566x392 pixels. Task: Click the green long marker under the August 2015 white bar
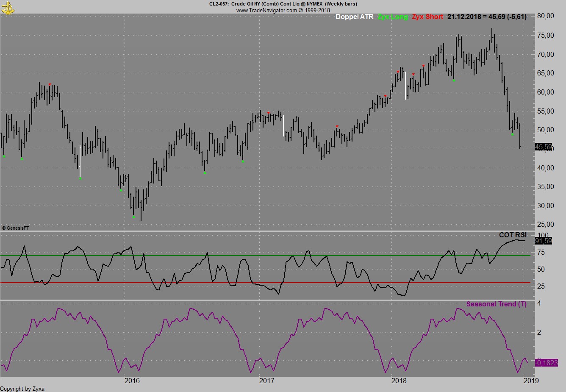click(80, 178)
